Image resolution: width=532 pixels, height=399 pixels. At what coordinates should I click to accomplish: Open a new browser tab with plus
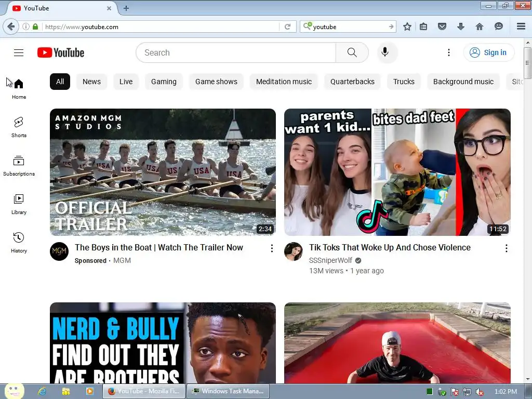point(126,8)
